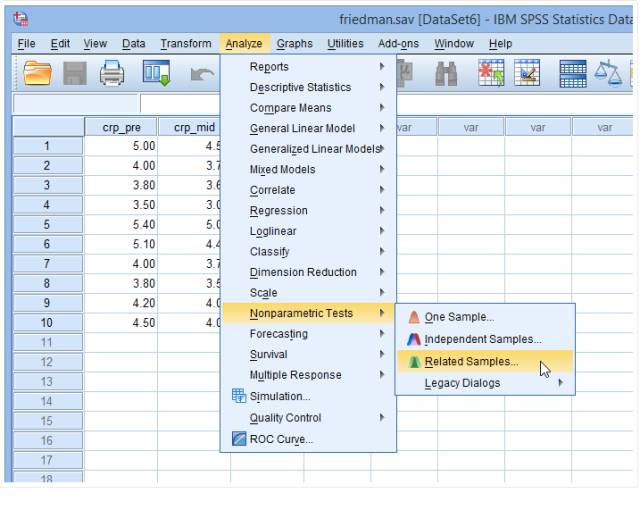Expand the Mixed Models submenu

point(308,169)
